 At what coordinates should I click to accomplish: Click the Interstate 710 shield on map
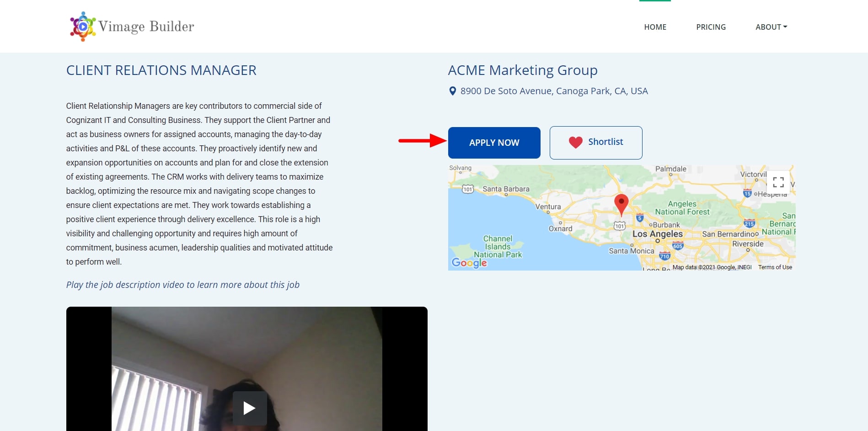point(664,256)
